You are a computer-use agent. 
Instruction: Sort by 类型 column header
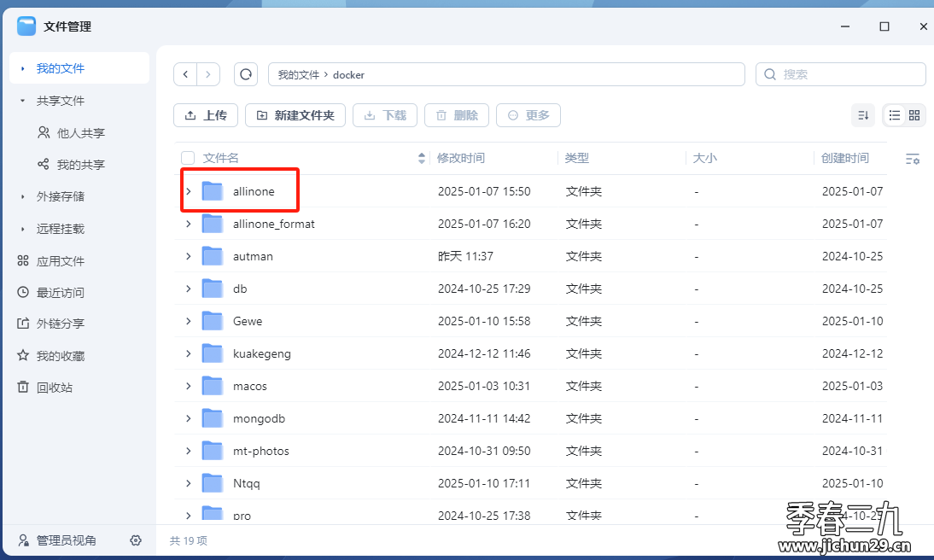(576, 158)
